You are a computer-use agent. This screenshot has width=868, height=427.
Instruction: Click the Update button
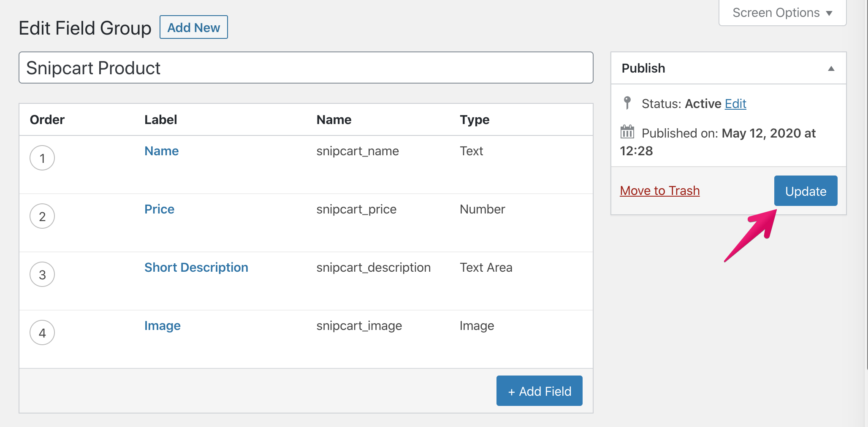click(806, 191)
